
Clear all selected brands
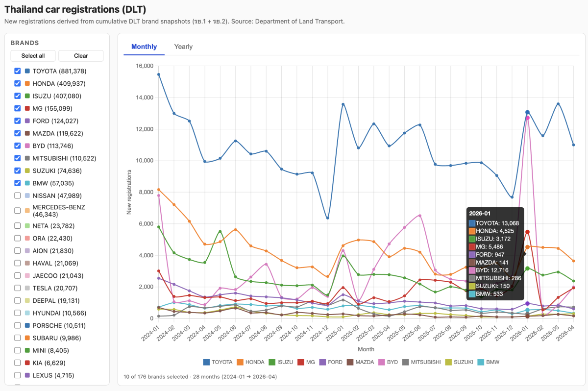(81, 56)
